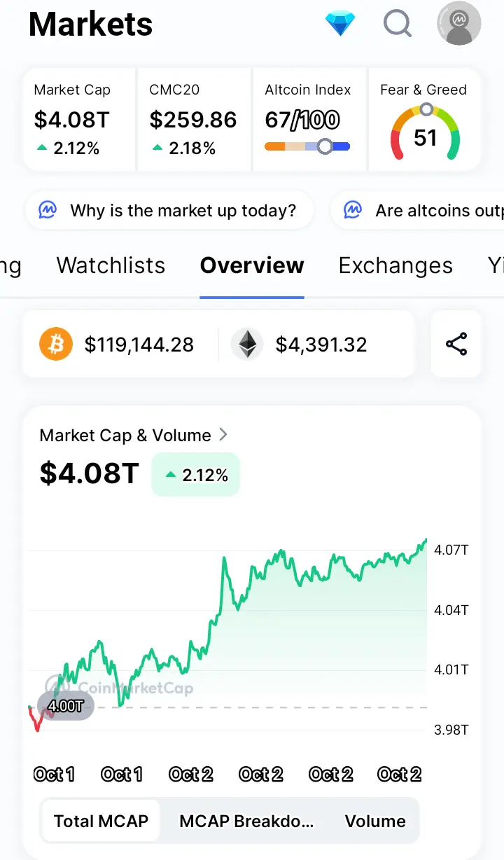
Task: Expand Market Cap & Volume chevron
Action: (x=223, y=435)
